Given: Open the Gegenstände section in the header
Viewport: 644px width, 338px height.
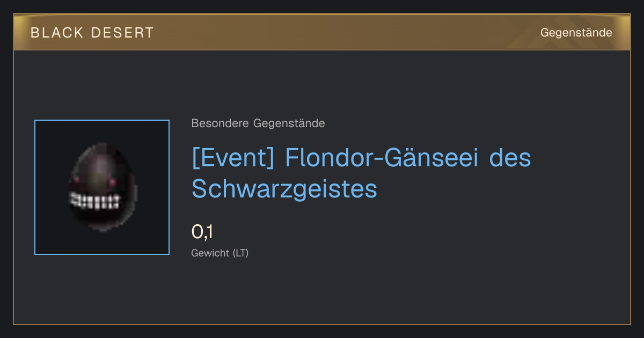Looking at the screenshot, I should tap(576, 33).
